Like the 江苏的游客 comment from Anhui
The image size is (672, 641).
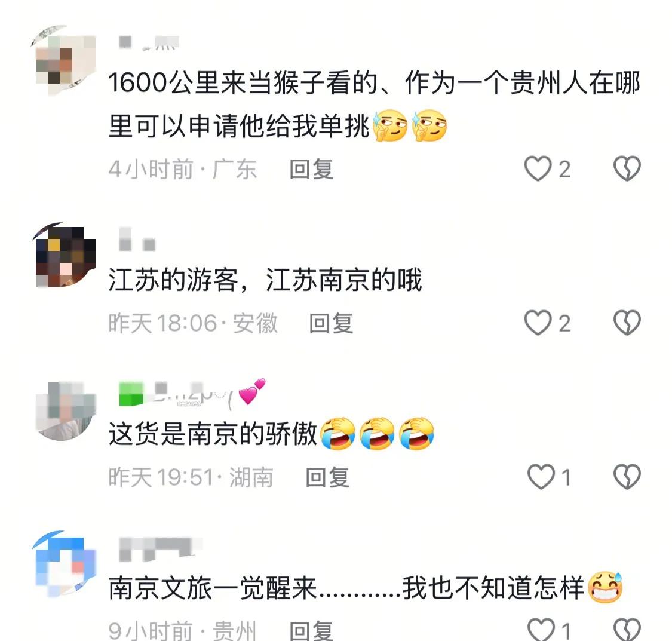pyautogui.click(x=538, y=322)
